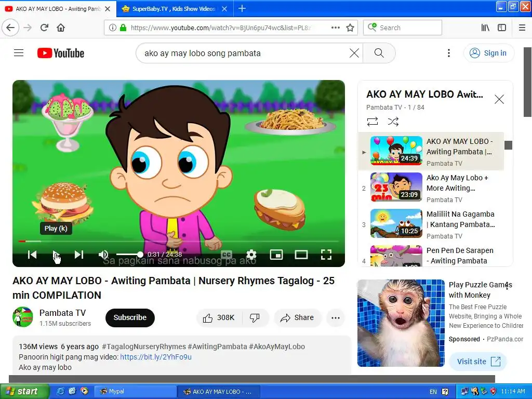
Task: Like the video (308K)
Action: [x=219, y=317]
